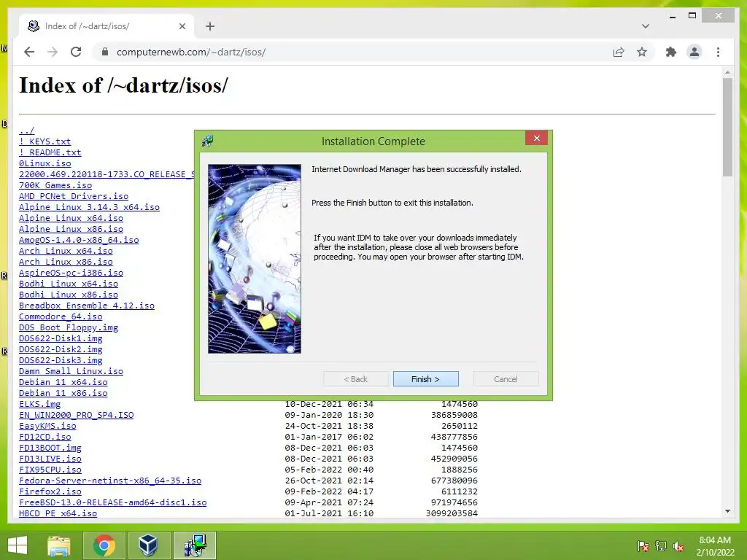Click the Finish button in installer
This screenshot has width=747, height=560.
click(425, 379)
